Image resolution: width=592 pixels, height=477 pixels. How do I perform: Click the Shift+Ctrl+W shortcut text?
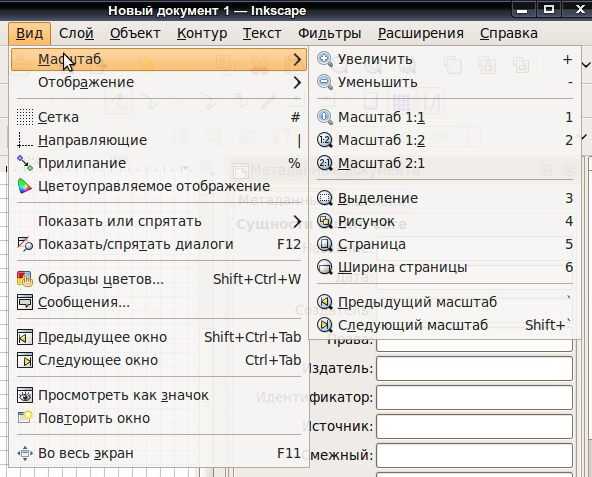point(257,279)
